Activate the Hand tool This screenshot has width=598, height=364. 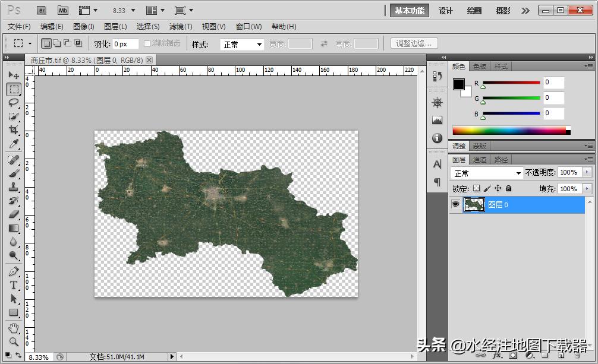pos(14,328)
